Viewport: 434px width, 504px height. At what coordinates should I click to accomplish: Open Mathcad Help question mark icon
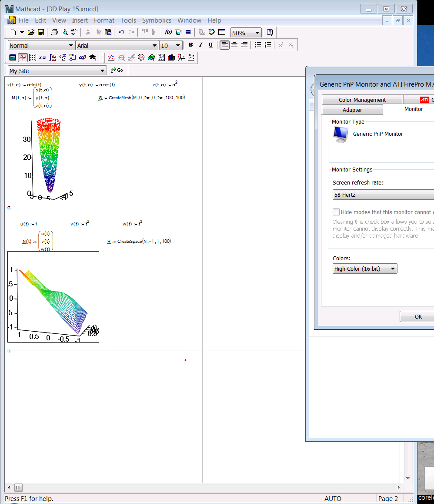[x=270, y=33]
